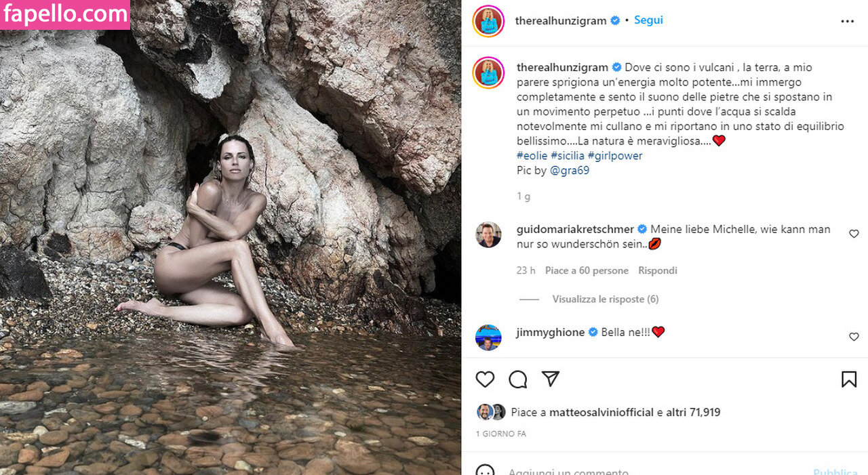Screen dimensions: 868x475
Task: Reply to comment via Rispondi
Action: pyautogui.click(x=658, y=270)
